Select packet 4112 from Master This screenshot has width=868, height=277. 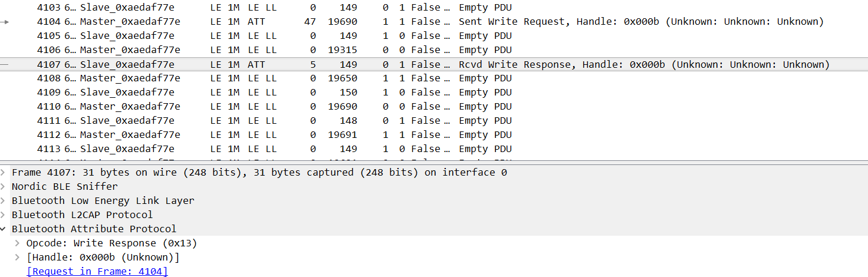[354, 135]
